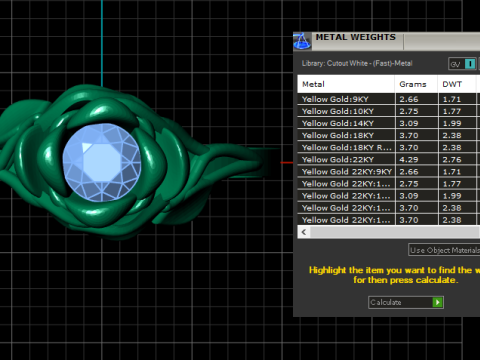Select the Yellow Gold:10KY row
This screenshot has height=360, width=480.
pos(389,111)
